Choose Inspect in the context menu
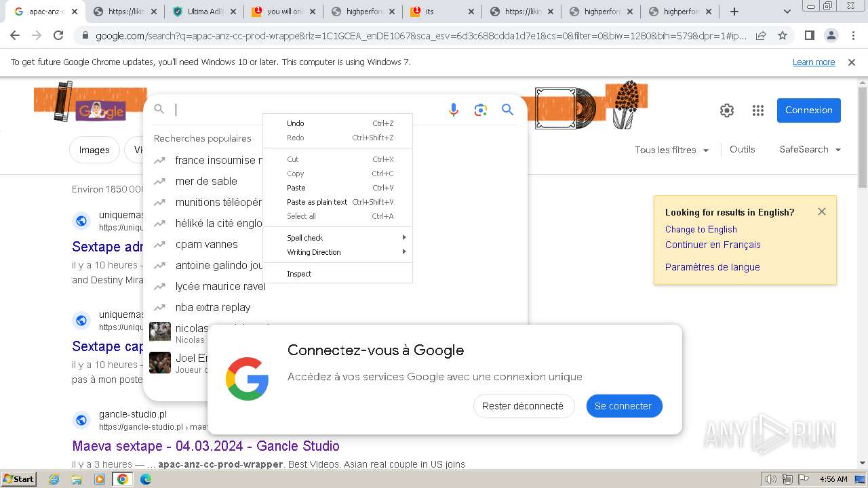 [338, 274]
